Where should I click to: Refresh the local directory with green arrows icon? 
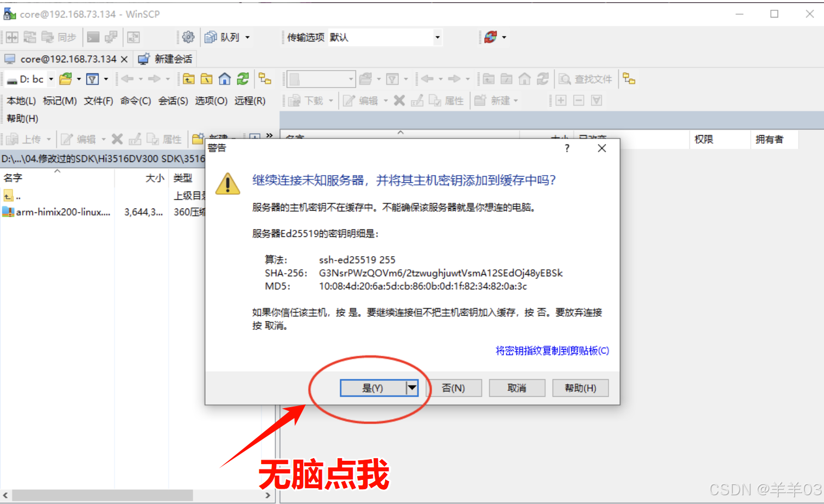click(x=243, y=79)
